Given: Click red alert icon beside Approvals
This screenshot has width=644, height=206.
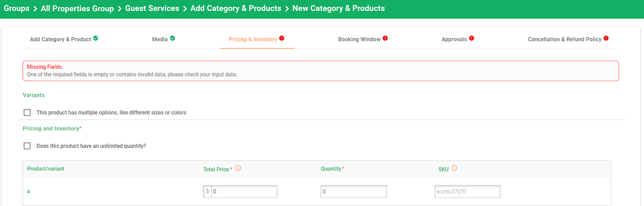Looking at the screenshot, I should 472,39.
